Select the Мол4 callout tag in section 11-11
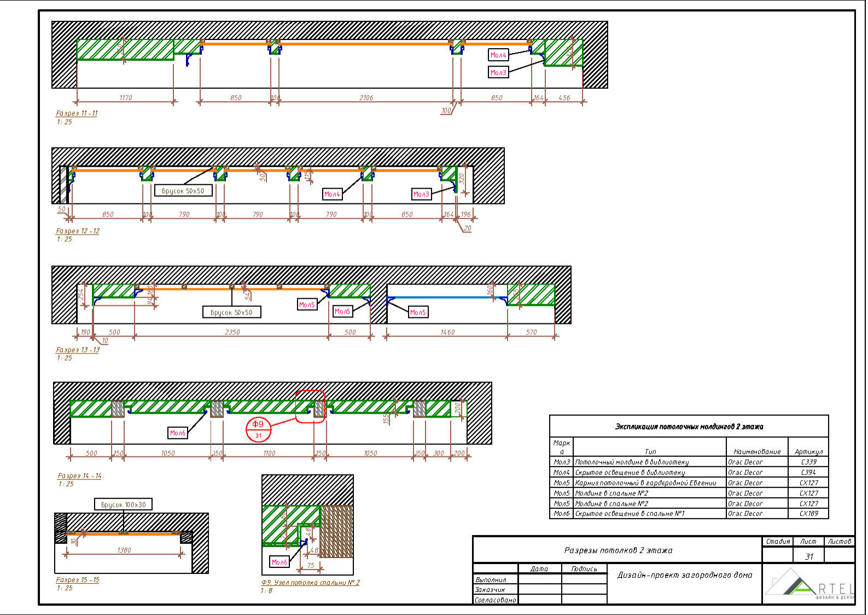Screen dimensions: 868x615 pyautogui.click(x=498, y=55)
